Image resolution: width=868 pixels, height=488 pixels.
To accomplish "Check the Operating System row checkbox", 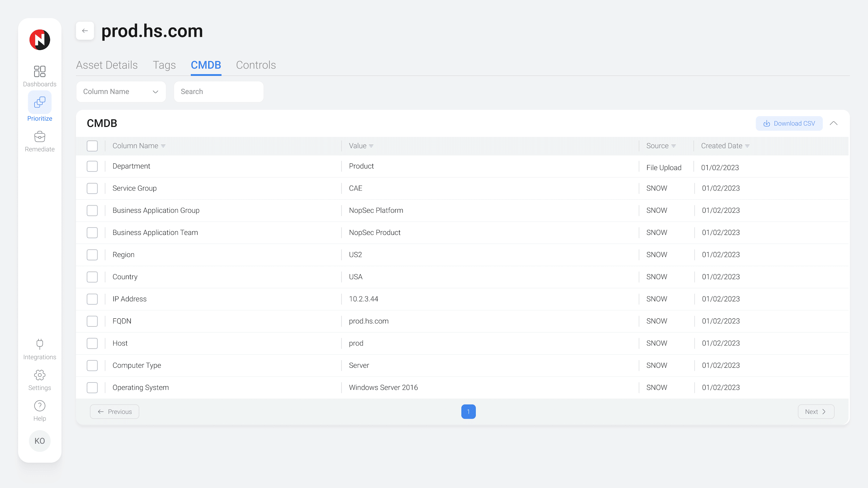I will 92,388.
